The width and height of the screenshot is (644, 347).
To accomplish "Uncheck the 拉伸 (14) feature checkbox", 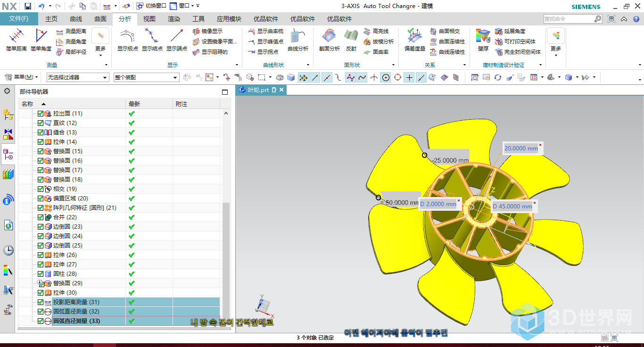I will pos(40,142).
